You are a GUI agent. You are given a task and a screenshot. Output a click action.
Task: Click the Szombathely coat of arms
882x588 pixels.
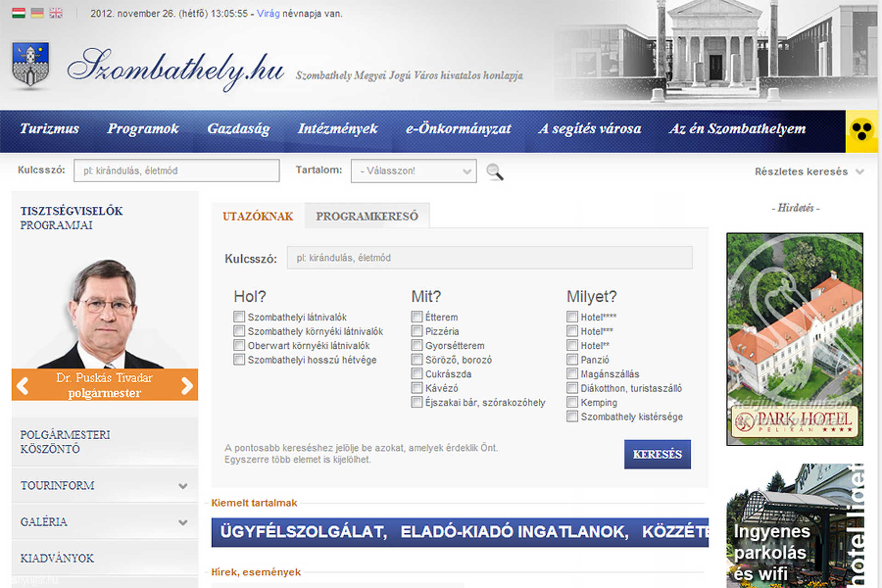pyautogui.click(x=30, y=64)
